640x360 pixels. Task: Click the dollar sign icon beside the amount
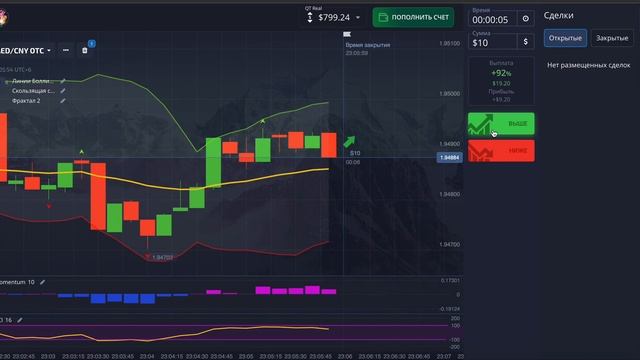(526, 42)
